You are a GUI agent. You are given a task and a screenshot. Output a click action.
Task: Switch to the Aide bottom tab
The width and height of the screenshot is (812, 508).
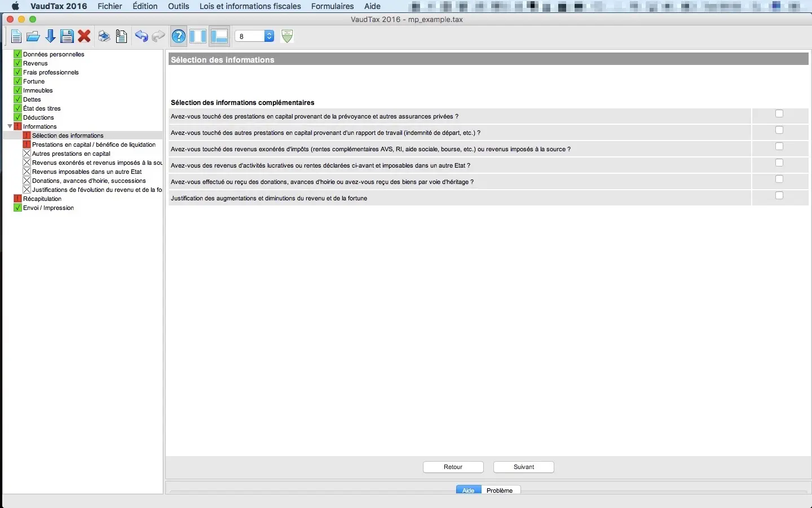coord(469,491)
